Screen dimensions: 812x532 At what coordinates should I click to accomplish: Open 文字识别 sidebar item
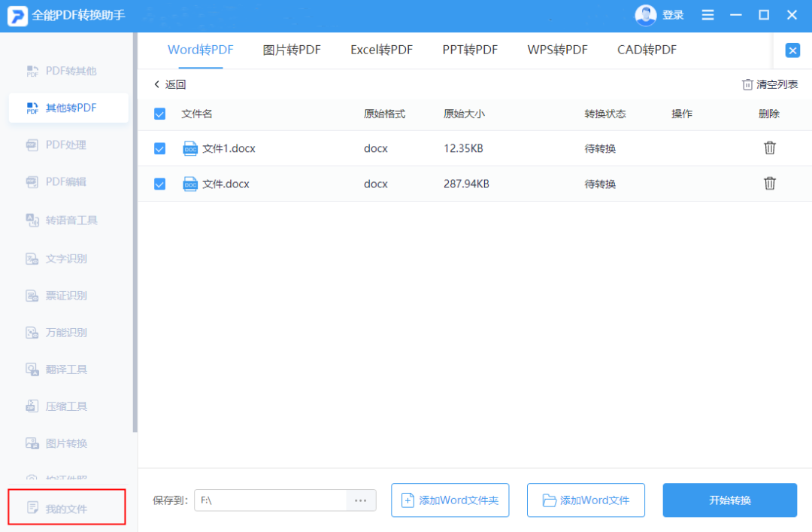point(56,259)
